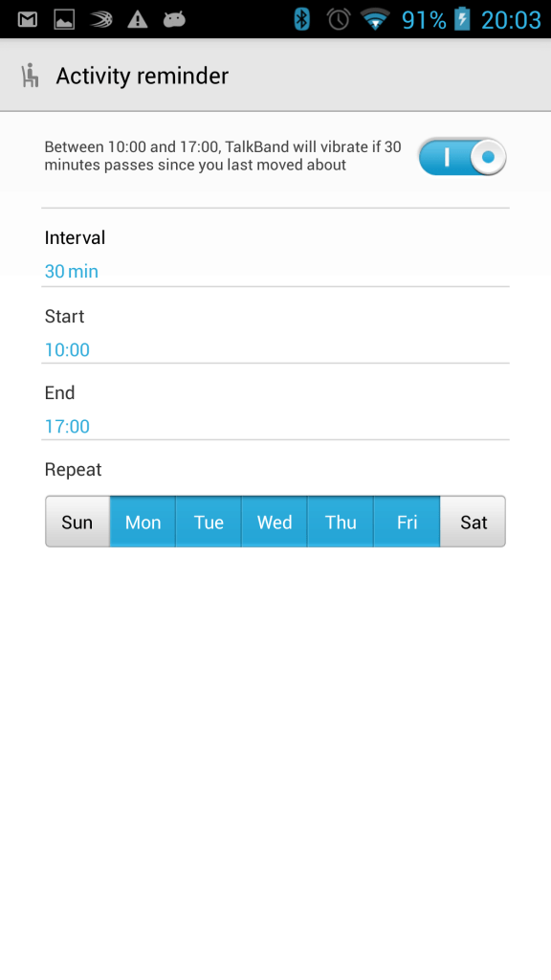Image resolution: width=551 pixels, height=980 pixels.
Task: Enable Sat in the Repeat row
Action: pyautogui.click(x=473, y=522)
